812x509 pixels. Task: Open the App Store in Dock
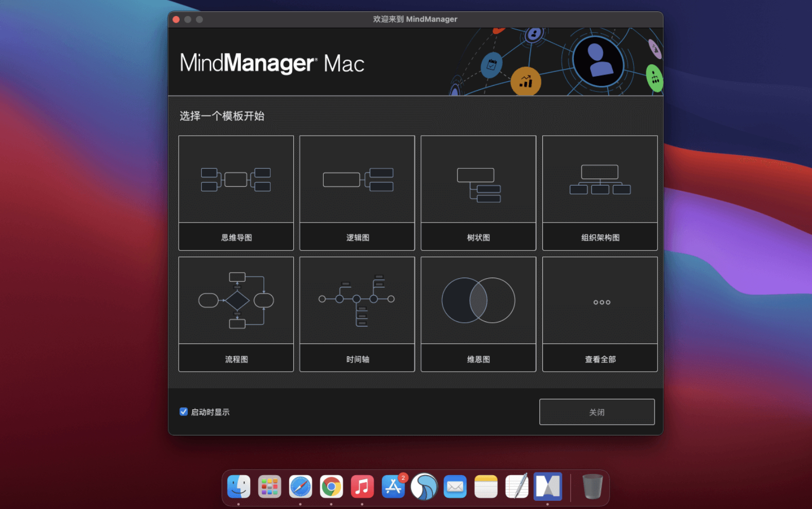[x=393, y=486]
